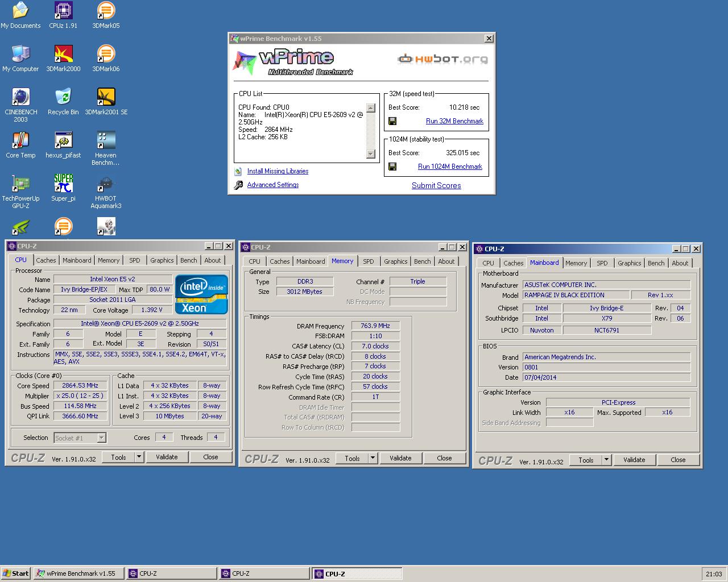Click the BIOS Date 07/04/2014 field
This screenshot has height=582, width=728.
coord(606,377)
